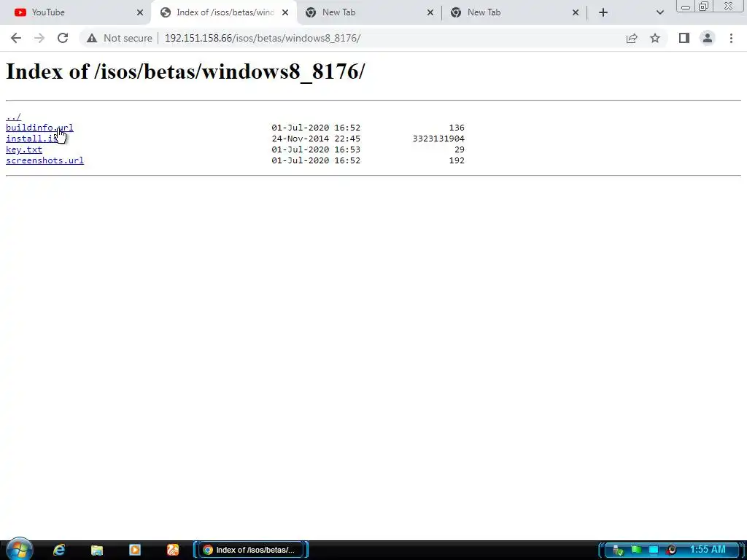Image resolution: width=747 pixels, height=560 pixels.
Task: Click the network tray icon
Action: click(x=617, y=551)
